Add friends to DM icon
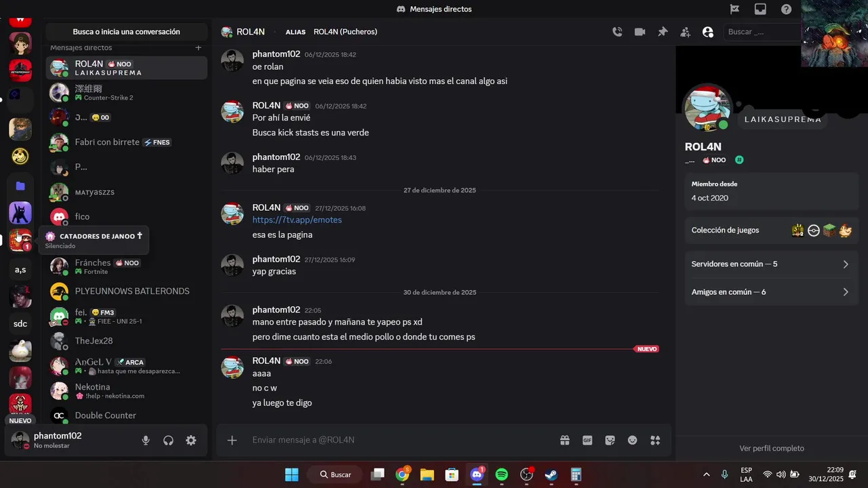 [x=686, y=32]
